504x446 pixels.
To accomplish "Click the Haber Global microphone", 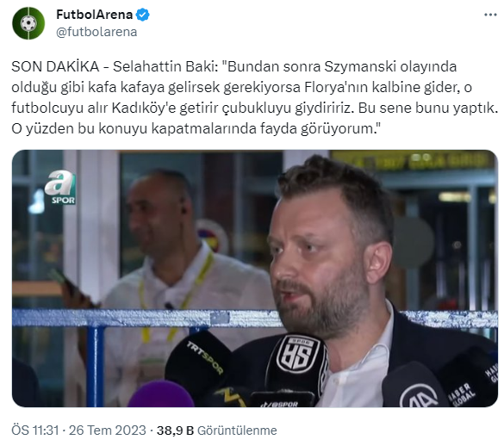I will coord(470,379).
